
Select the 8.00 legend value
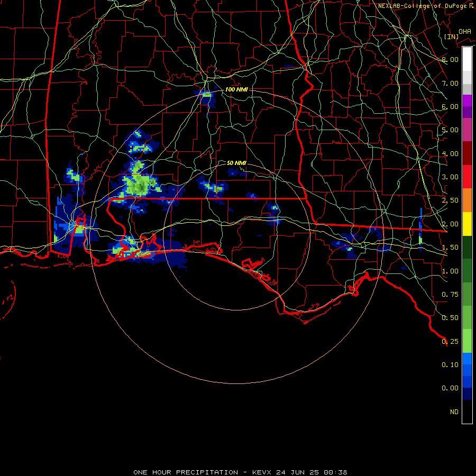450,59
